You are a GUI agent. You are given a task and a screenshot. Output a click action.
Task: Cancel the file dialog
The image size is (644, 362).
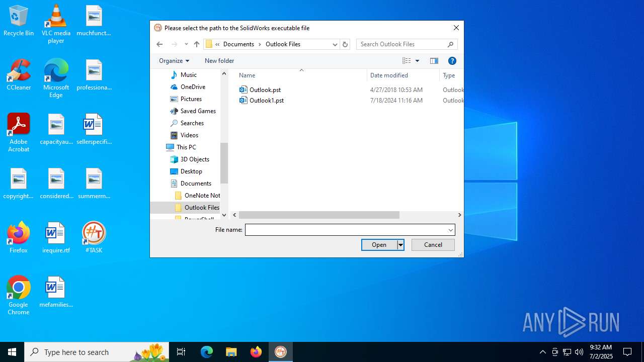[433, 245]
